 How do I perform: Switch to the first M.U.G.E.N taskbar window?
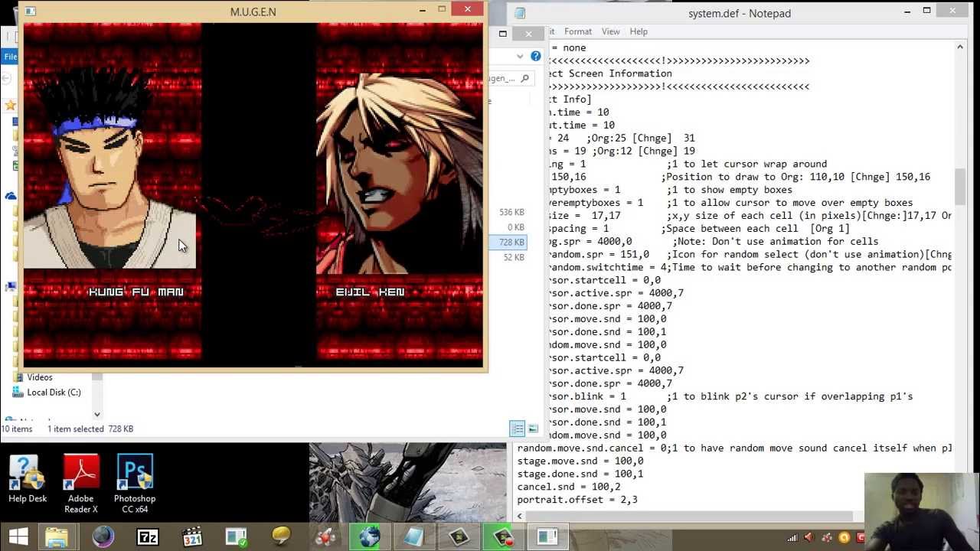[x=459, y=537]
